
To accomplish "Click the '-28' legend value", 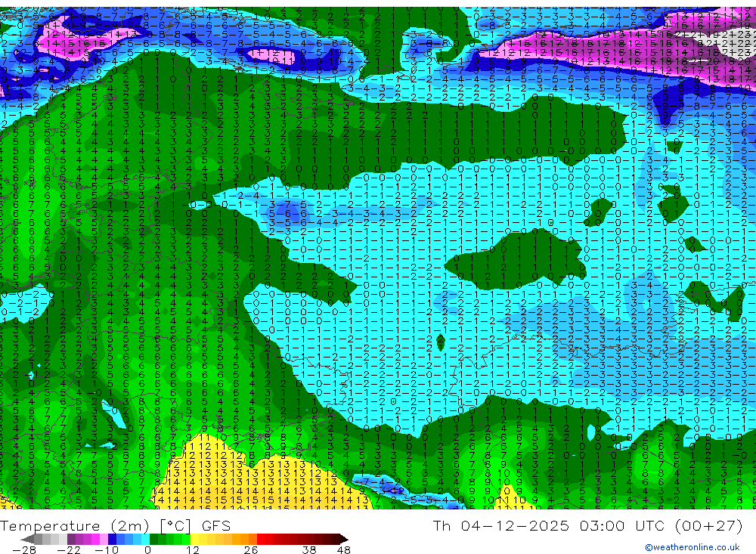I will pyautogui.click(x=24, y=549).
